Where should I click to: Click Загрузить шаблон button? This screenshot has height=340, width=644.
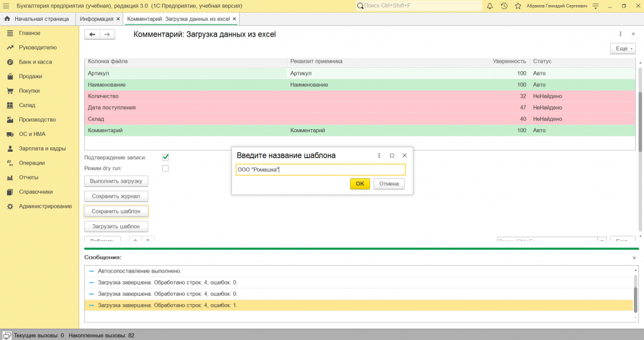[x=116, y=226]
